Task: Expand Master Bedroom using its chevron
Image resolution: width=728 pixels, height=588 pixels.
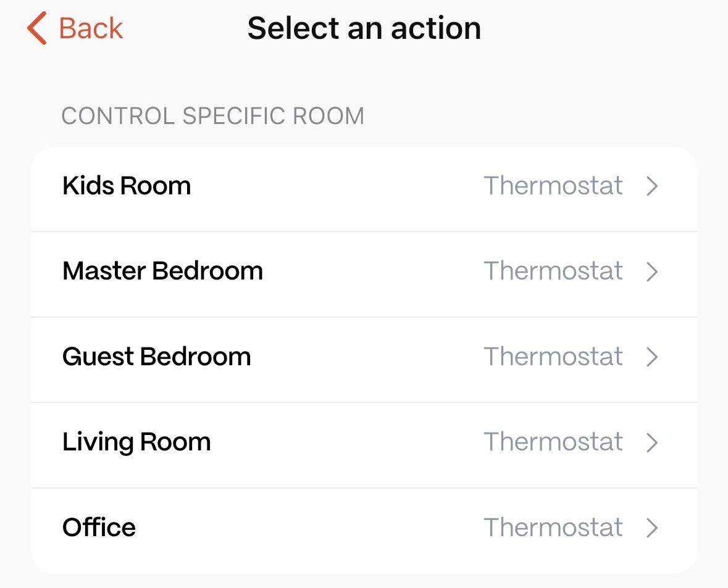Action: tap(652, 271)
